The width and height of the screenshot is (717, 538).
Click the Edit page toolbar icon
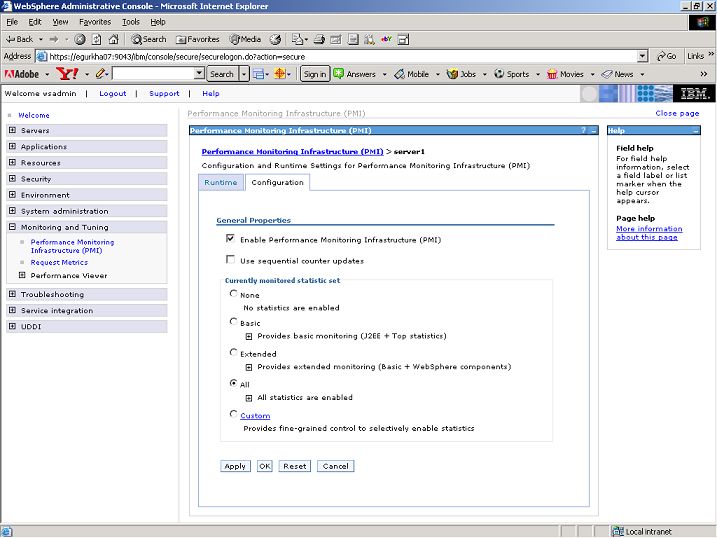[x=336, y=39]
